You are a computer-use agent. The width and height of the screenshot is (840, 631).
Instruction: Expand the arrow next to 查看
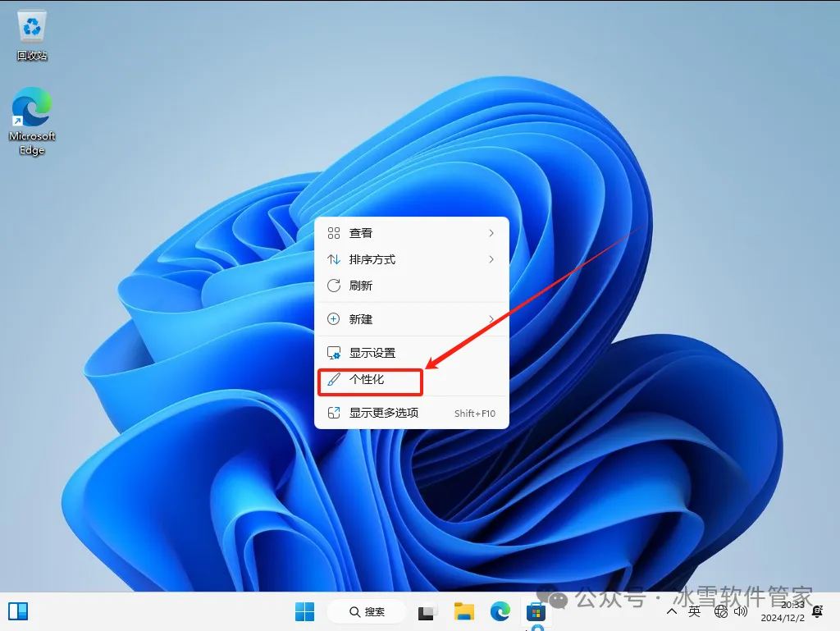click(491, 233)
